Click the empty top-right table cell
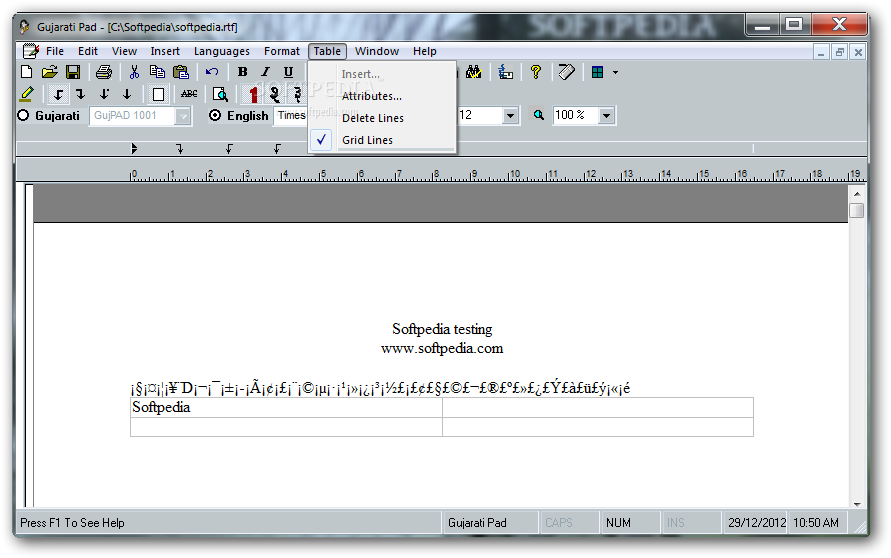This screenshot has width=891, height=558. [x=598, y=407]
